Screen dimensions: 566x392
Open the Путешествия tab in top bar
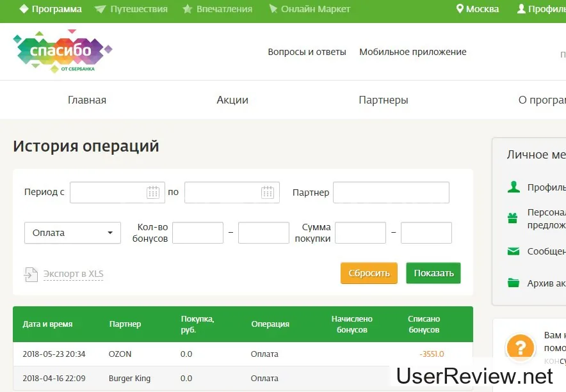[x=131, y=9]
